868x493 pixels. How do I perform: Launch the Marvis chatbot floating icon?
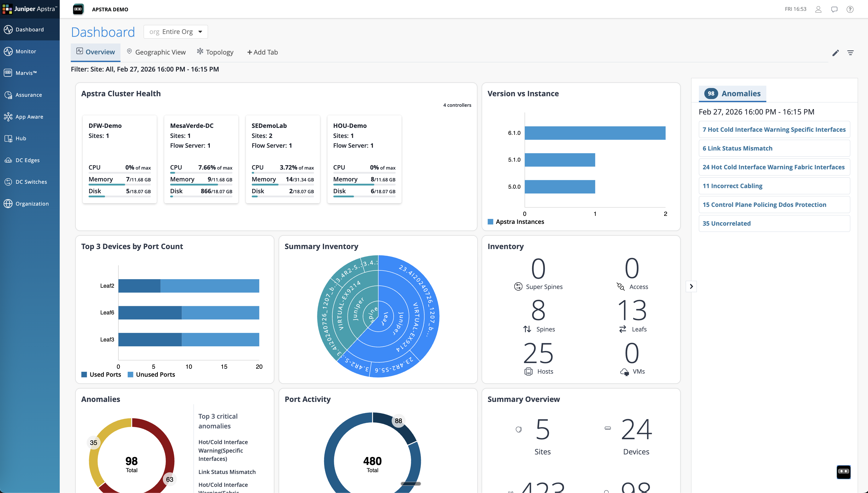coord(844,472)
